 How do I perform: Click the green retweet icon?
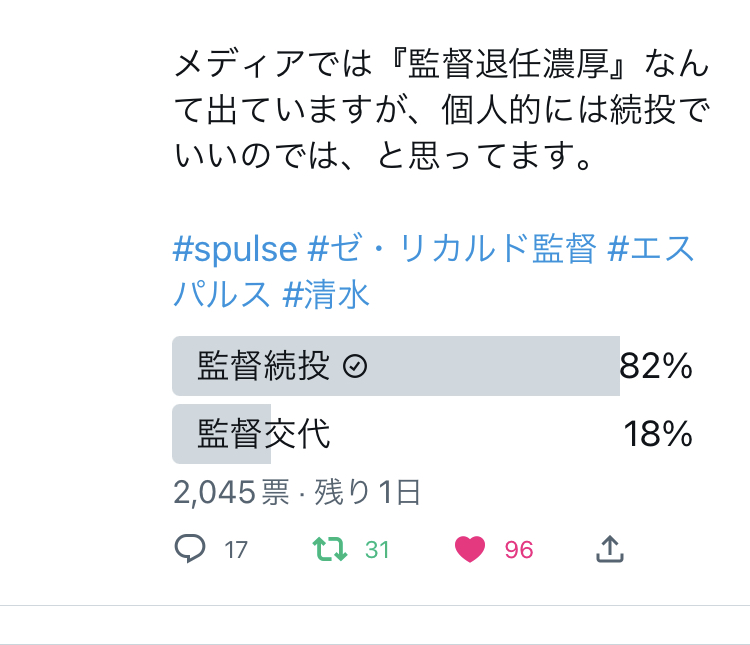point(329,548)
